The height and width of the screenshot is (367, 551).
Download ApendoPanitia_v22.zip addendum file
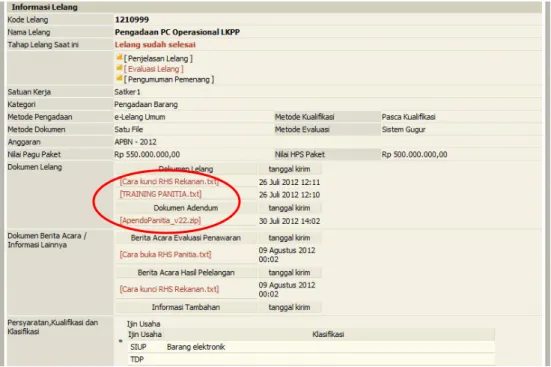coord(160,220)
